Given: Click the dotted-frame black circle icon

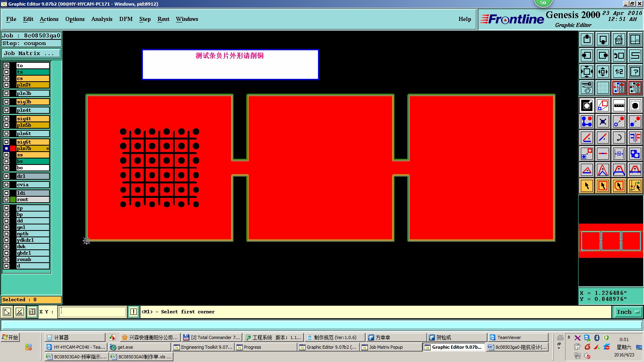Looking at the screenshot, I should coord(635,105).
